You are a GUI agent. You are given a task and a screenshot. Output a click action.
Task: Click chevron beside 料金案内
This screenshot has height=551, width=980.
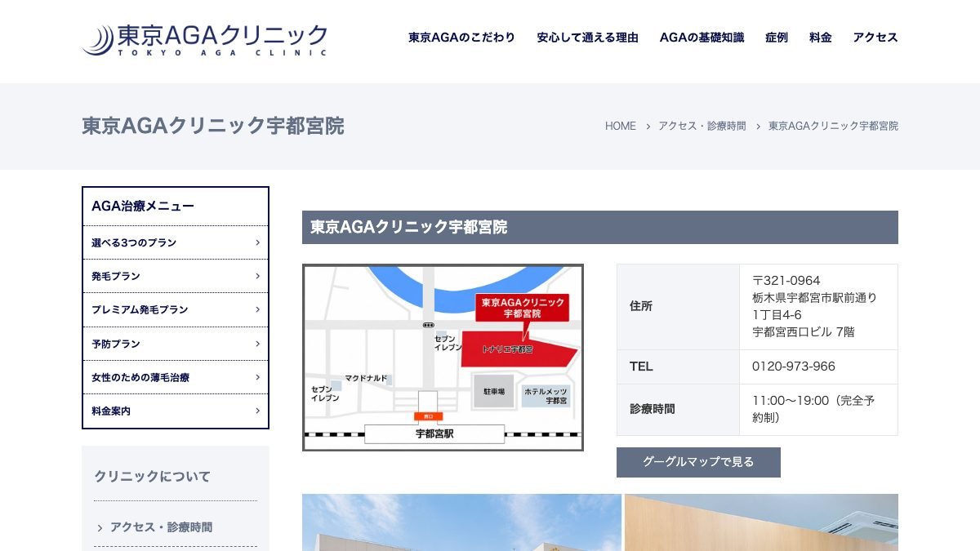click(x=257, y=411)
